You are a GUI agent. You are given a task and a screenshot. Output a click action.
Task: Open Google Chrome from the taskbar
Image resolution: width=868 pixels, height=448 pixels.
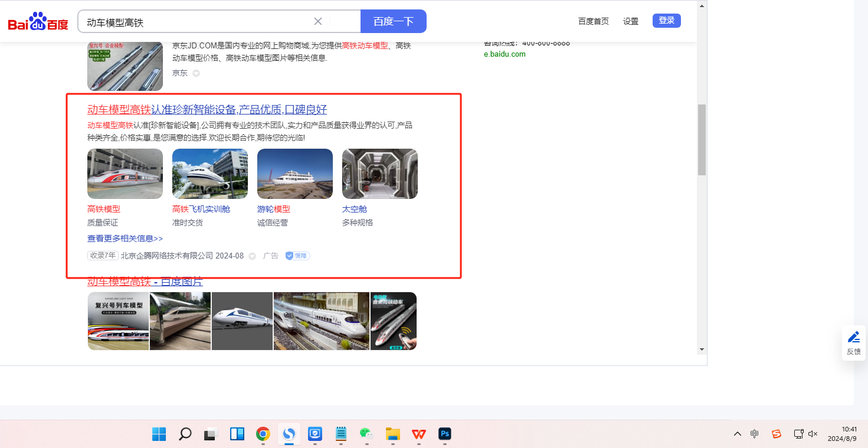pyautogui.click(x=263, y=434)
